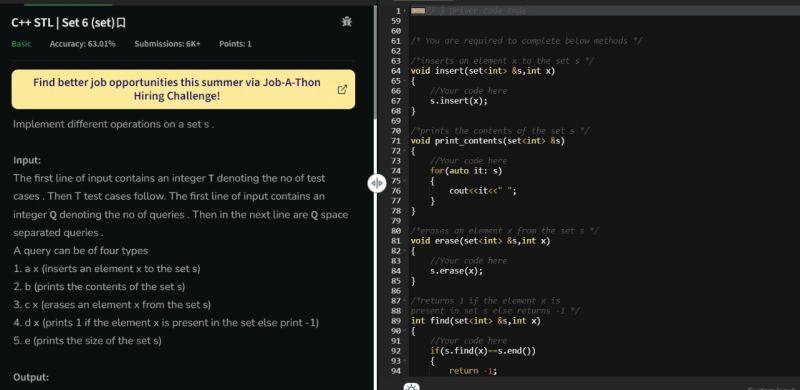Click the bug report icon
The width and height of the screenshot is (800, 390).
(347, 21)
